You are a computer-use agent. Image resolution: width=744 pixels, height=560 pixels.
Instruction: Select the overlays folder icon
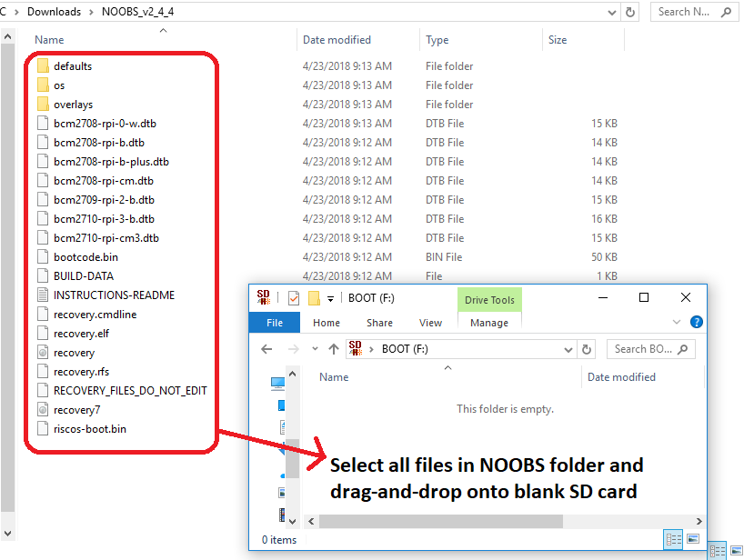(43, 105)
